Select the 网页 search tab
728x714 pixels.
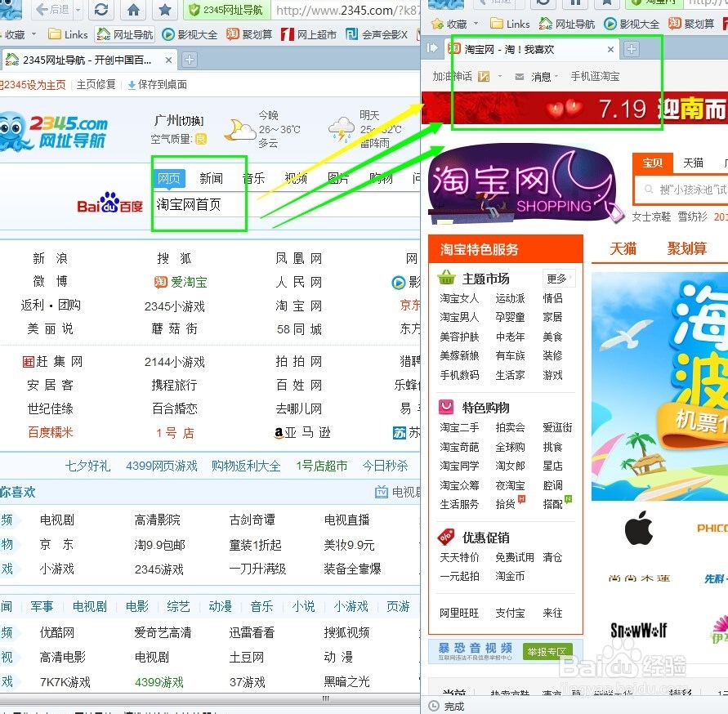click(169, 178)
